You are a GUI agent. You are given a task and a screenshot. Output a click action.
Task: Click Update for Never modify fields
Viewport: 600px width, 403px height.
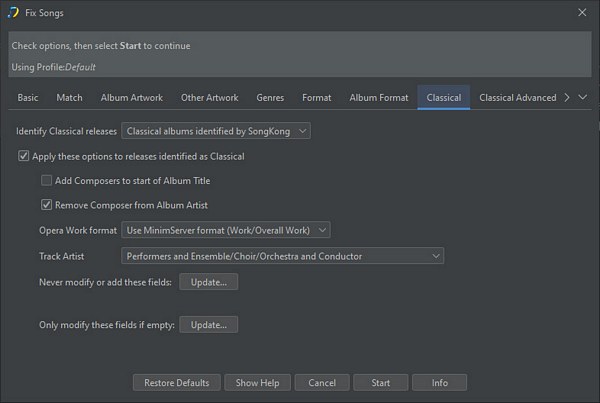209,282
